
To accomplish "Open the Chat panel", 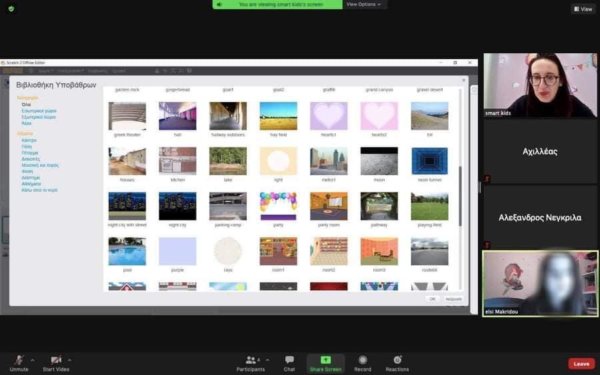I will pos(289,360).
